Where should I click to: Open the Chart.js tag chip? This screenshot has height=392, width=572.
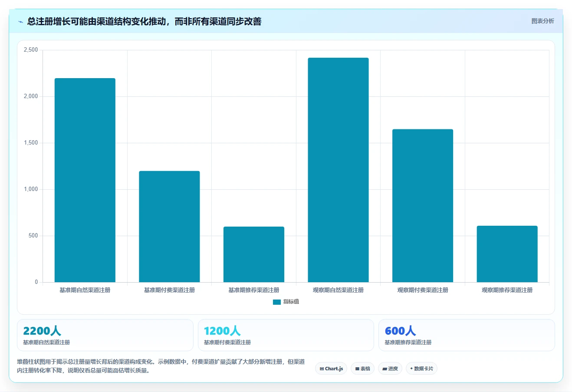(x=331, y=369)
